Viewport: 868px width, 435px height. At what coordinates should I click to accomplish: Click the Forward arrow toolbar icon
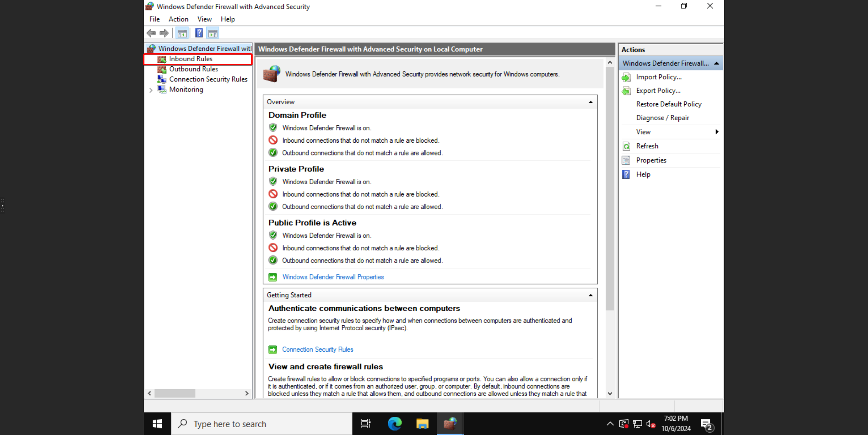click(x=164, y=33)
